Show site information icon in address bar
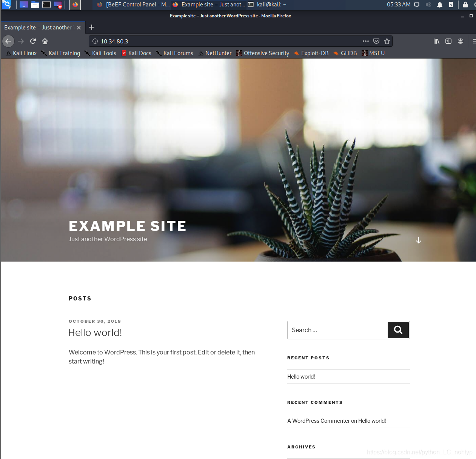This screenshot has height=459, width=476. pos(95,41)
